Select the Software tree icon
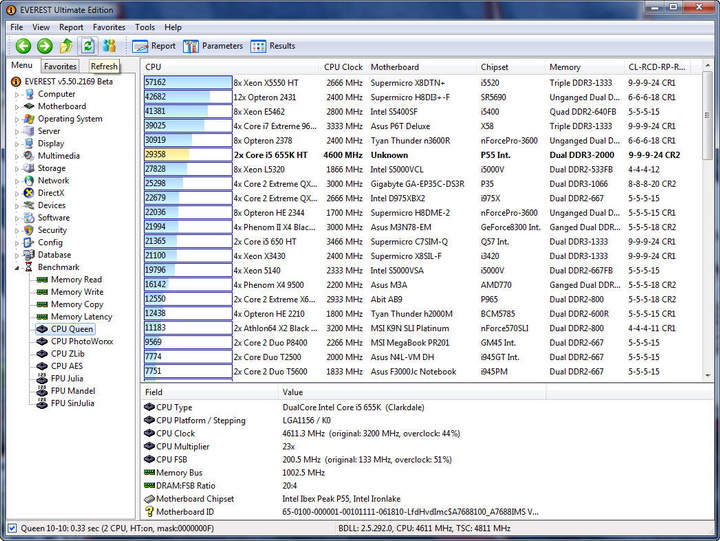 pyautogui.click(x=29, y=218)
